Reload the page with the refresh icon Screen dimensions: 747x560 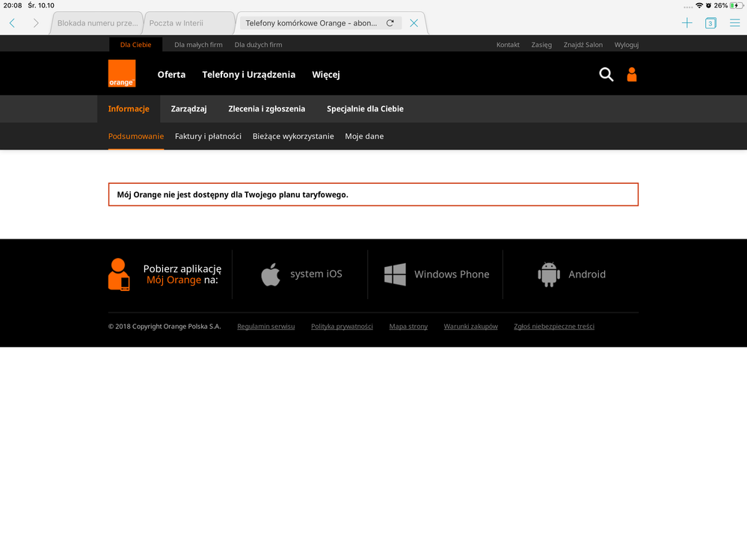pyautogui.click(x=390, y=23)
